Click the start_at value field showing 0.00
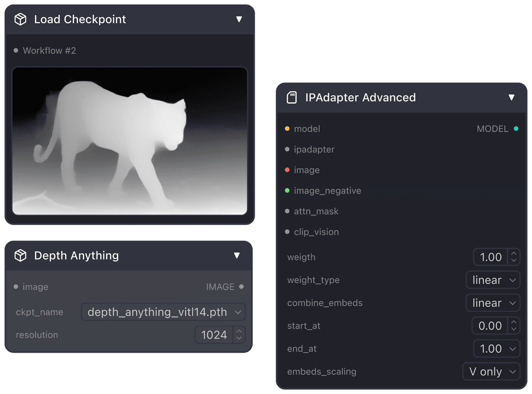 (490, 326)
